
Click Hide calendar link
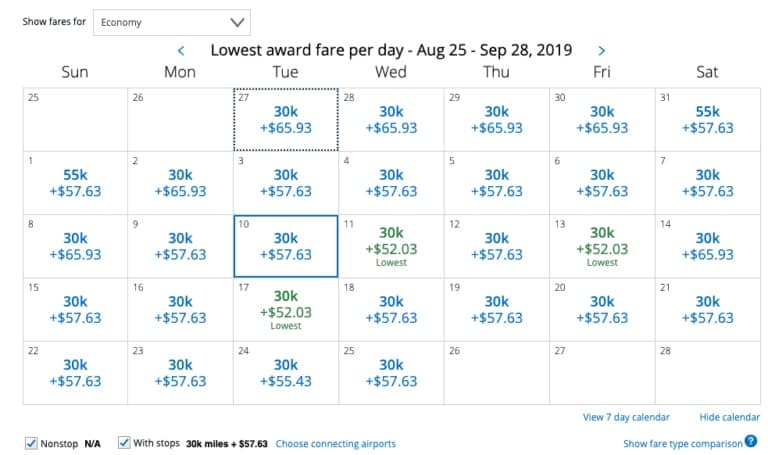pyautogui.click(x=729, y=417)
